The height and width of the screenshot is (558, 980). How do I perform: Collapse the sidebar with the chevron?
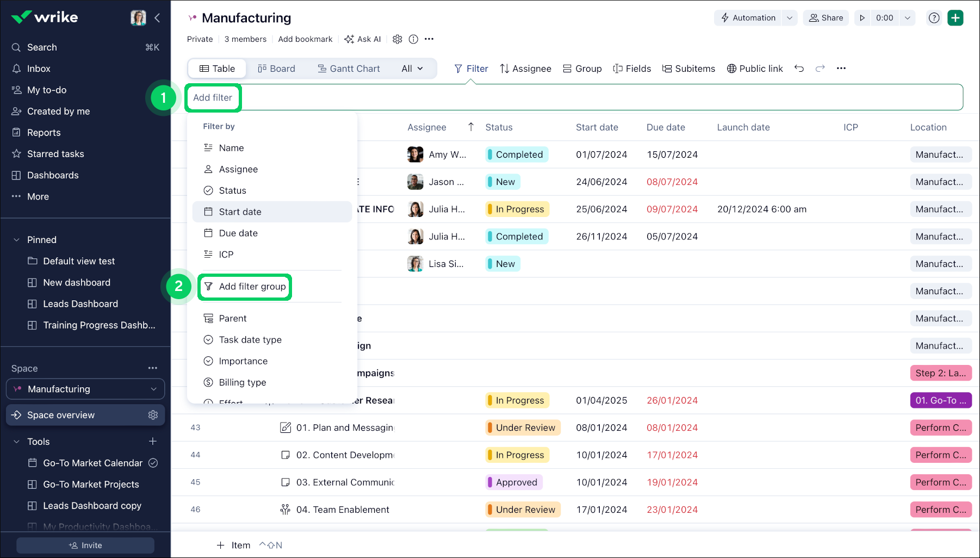(157, 18)
